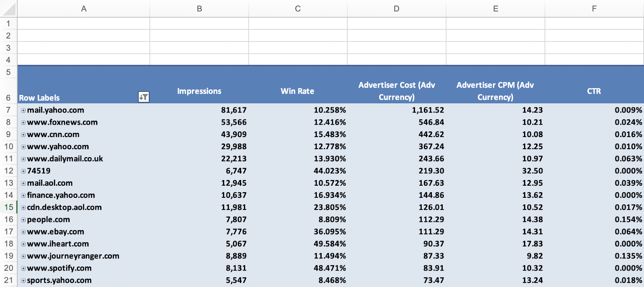
Task: Expand the sports.yahoo.com row group
Action: (x=23, y=281)
